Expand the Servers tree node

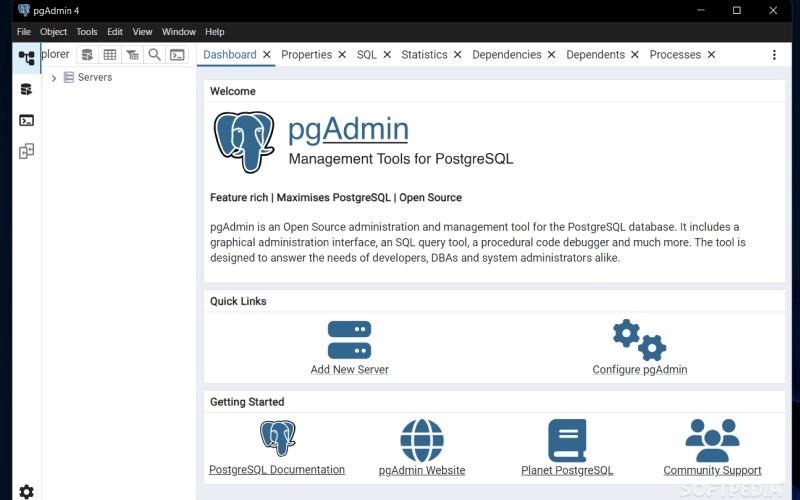pos(54,78)
